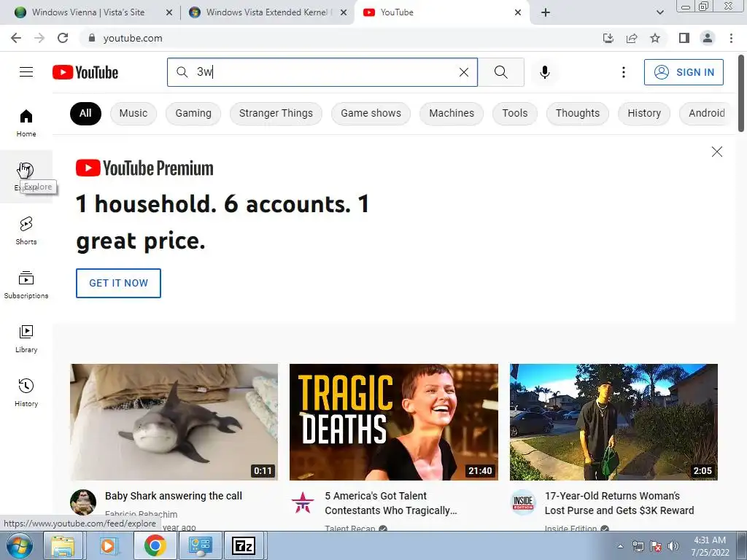Select the History filter chip
This screenshot has width=747, height=560.
tap(644, 113)
